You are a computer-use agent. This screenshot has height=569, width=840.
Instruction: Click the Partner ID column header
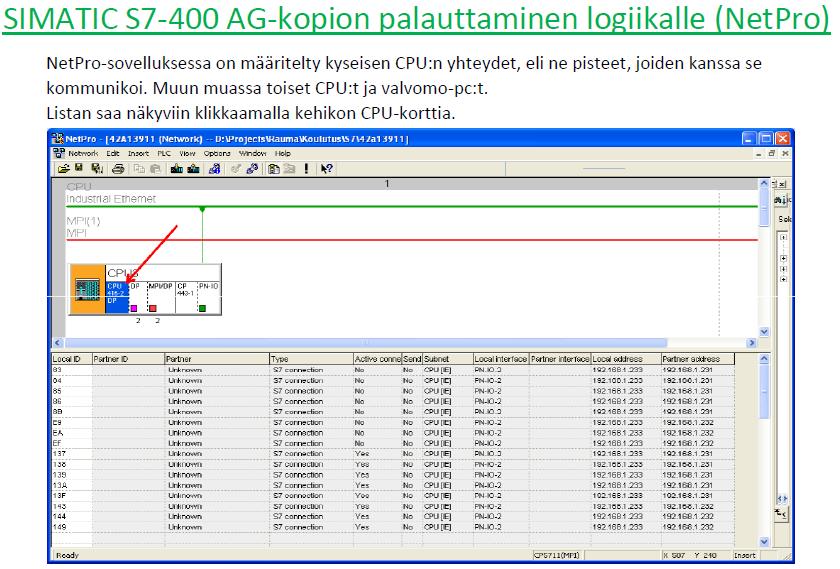click(128, 359)
